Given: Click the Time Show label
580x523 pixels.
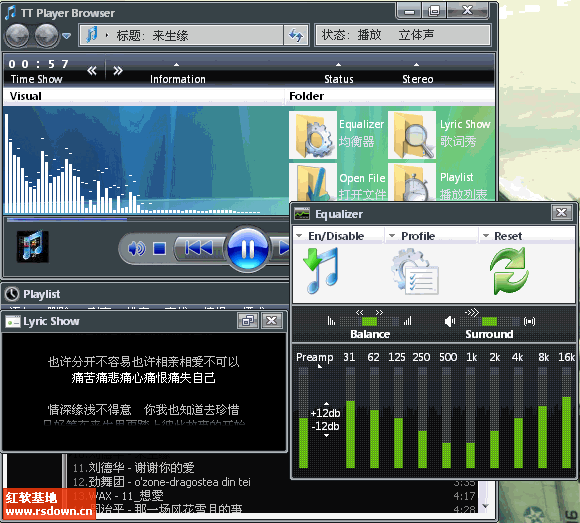Looking at the screenshot, I should [x=36, y=79].
